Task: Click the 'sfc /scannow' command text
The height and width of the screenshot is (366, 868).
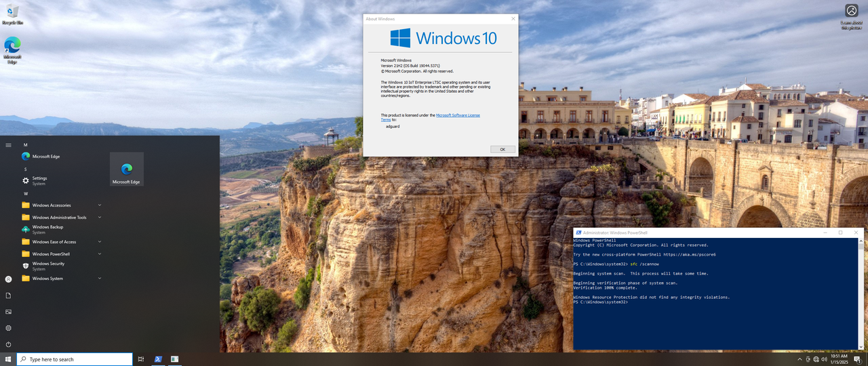Action: tap(644, 264)
